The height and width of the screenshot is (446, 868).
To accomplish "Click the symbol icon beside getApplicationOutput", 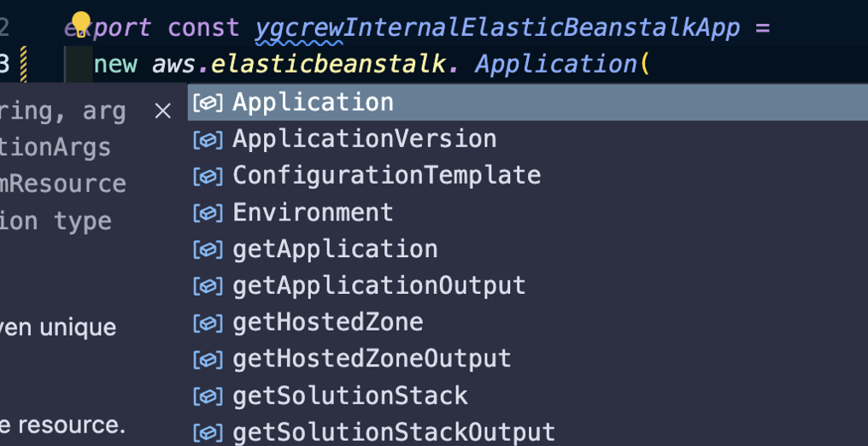I will coord(208,287).
